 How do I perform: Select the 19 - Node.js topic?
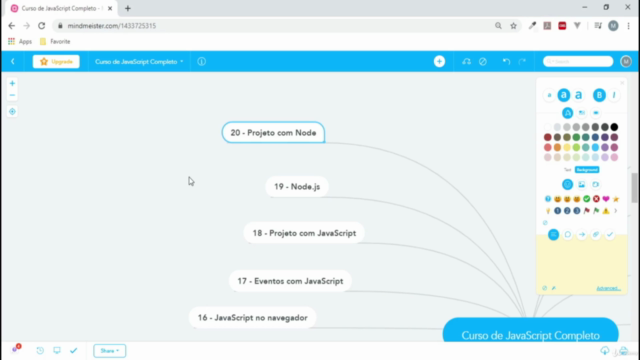[297, 187]
